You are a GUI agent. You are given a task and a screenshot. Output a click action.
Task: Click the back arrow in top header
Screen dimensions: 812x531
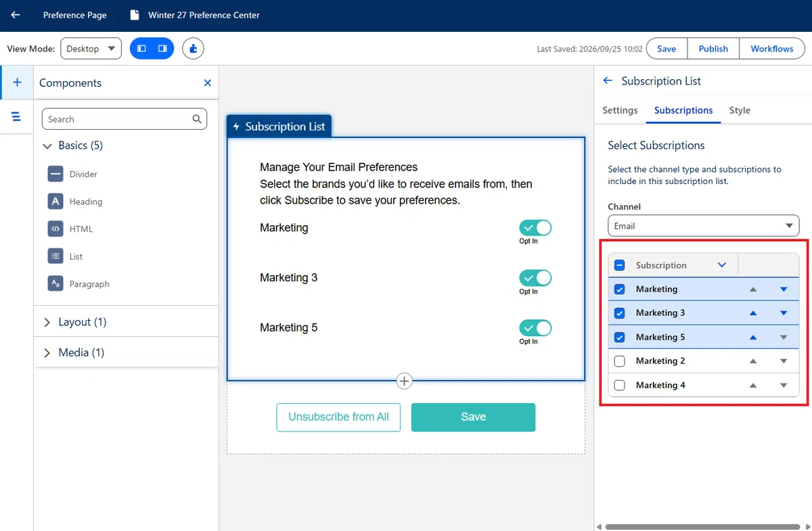coord(16,15)
